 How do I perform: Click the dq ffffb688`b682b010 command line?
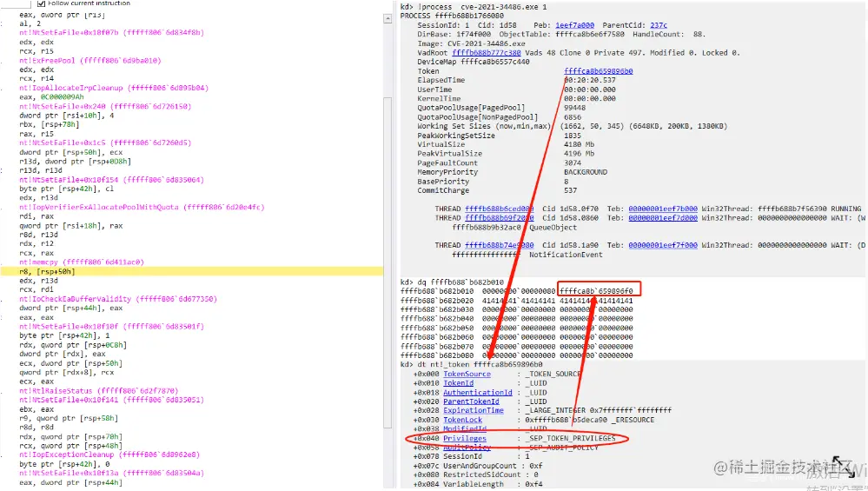pos(452,282)
